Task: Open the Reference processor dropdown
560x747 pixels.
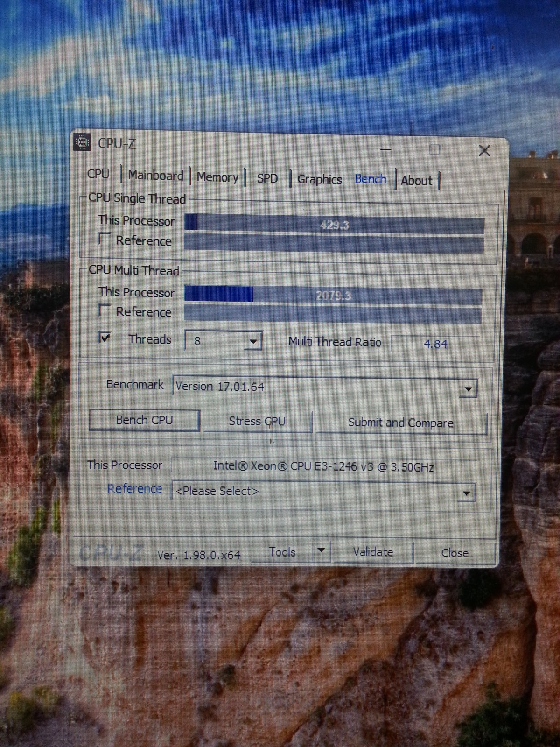Action: click(323, 492)
